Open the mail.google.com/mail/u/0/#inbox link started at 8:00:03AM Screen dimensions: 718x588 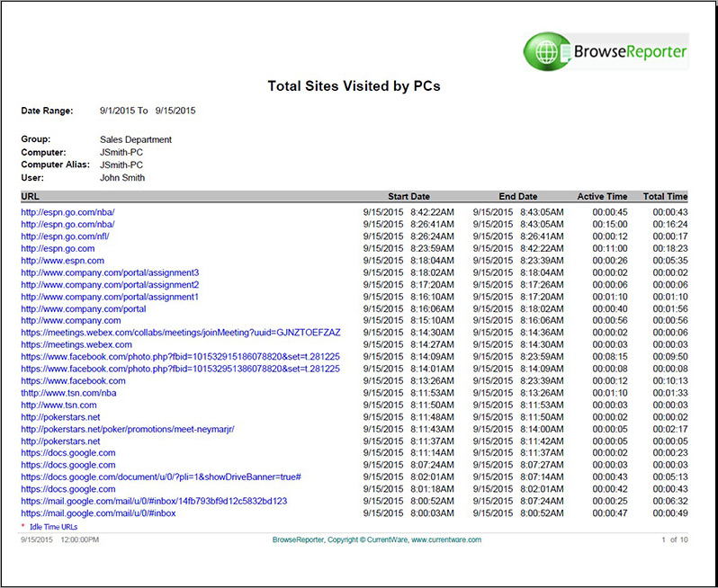point(98,513)
